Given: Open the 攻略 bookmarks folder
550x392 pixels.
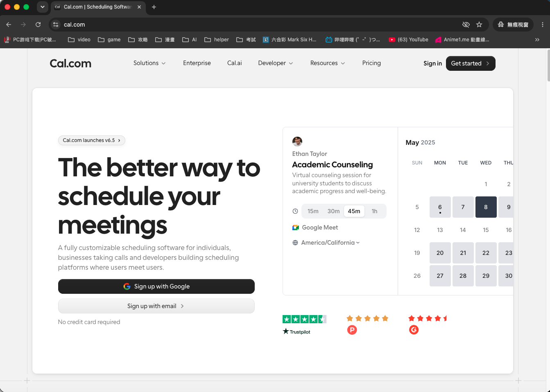Looking at the screenshot, I should click(x=138, y=40).
